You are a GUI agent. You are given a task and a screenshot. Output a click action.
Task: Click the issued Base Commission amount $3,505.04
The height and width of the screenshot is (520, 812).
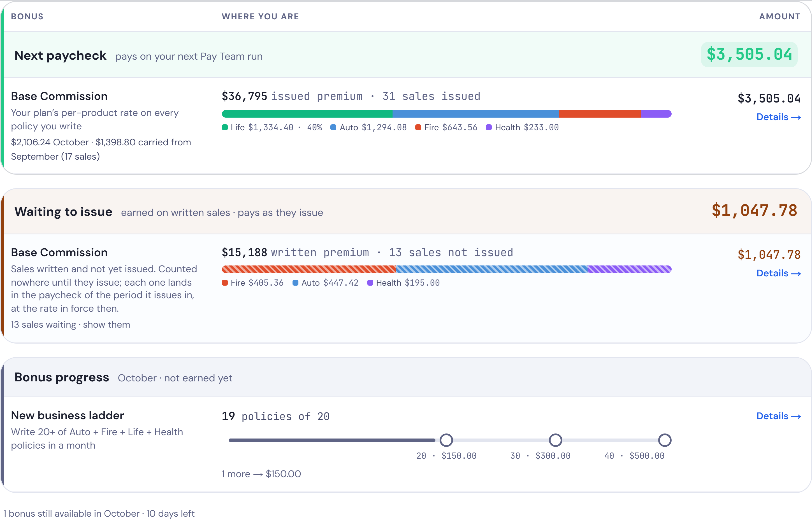(769, 99)
